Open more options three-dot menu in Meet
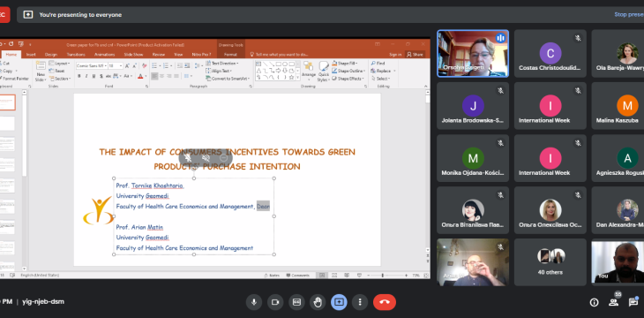 coord(360,302)
